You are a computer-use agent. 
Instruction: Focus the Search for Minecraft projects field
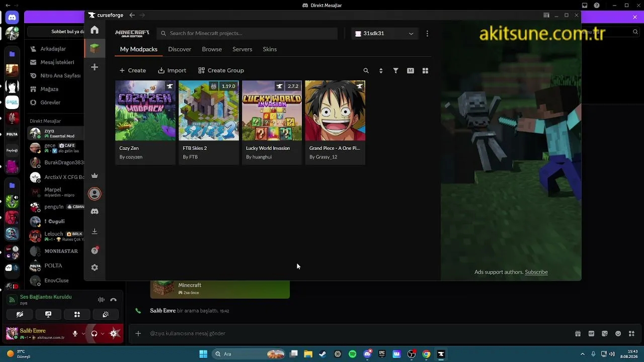[247, 34]
